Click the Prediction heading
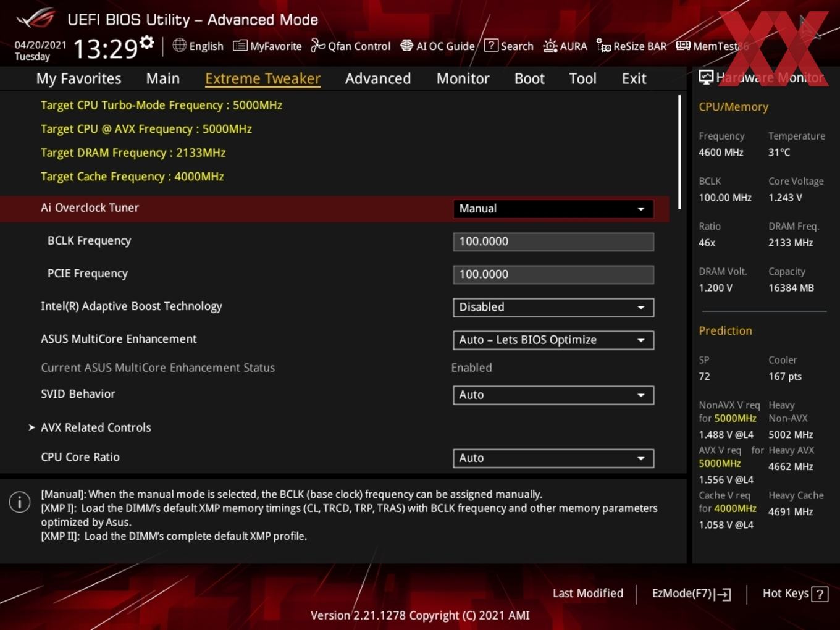 725,330
